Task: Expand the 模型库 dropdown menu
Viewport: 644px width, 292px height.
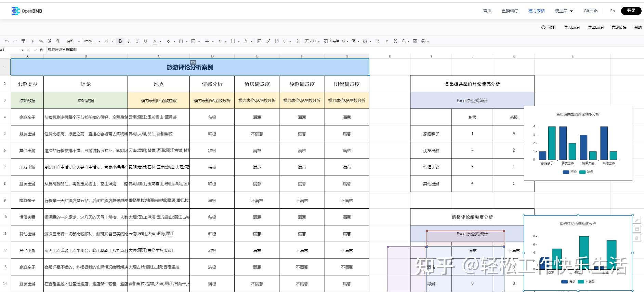Action: 564,11
